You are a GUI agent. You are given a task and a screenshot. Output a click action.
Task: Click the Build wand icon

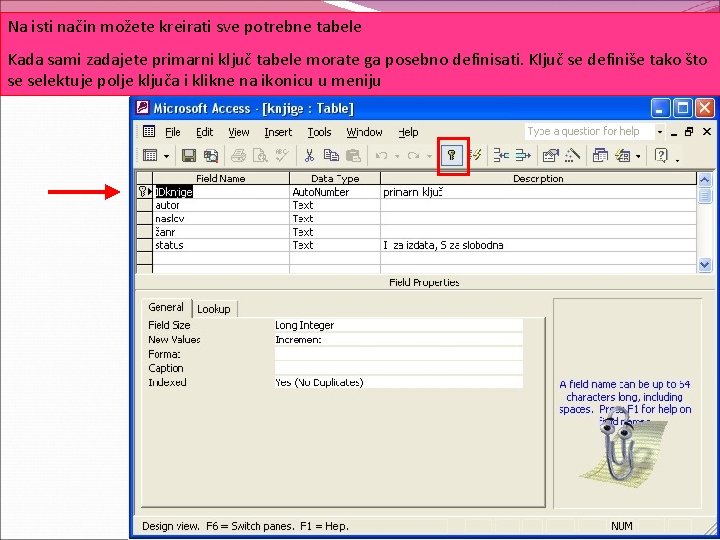[572, 156]
